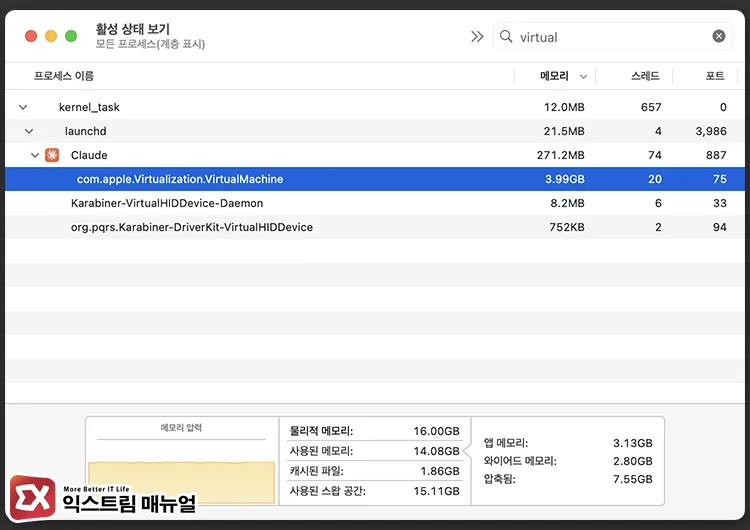Click the 752KB memory value
750x530 pixels.
pos(567,227)
